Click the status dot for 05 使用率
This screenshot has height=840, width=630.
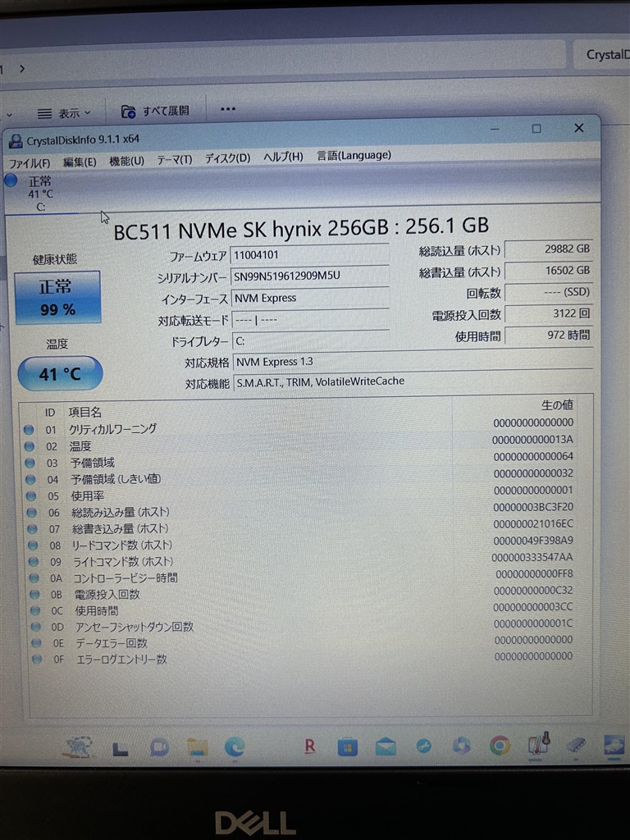coord(31,496)
